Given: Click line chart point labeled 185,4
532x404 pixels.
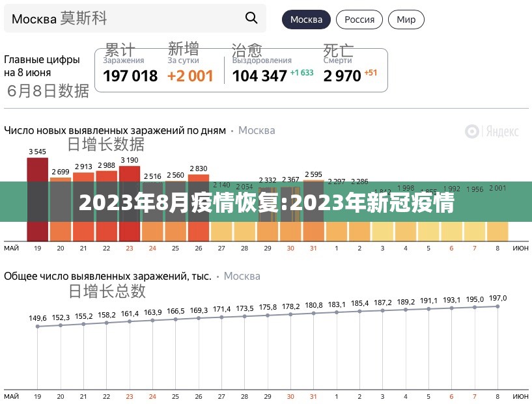Looking at the screenshot, I should coord(359,311).
